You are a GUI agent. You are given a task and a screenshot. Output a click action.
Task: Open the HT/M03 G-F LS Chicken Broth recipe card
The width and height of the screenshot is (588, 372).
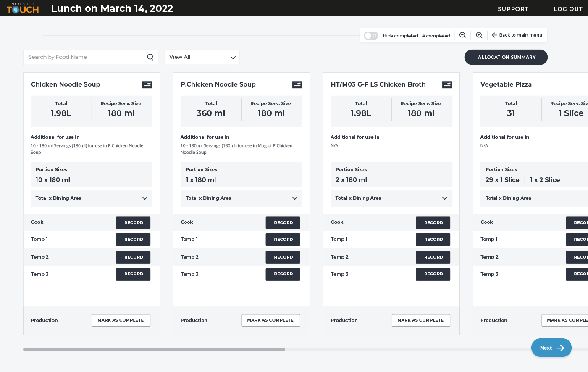[447, 84]
